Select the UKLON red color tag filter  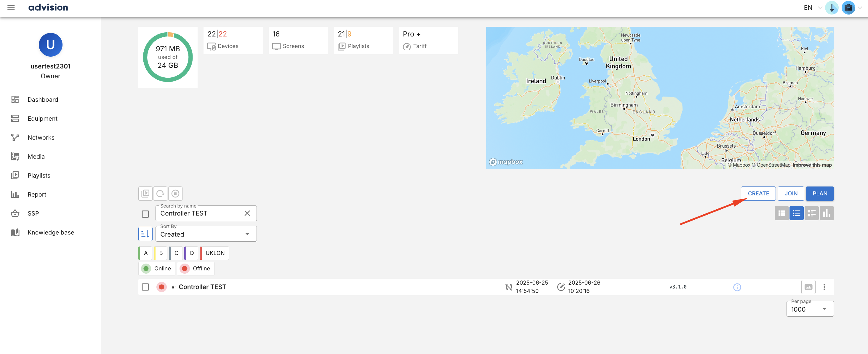[x=214, y=253]
